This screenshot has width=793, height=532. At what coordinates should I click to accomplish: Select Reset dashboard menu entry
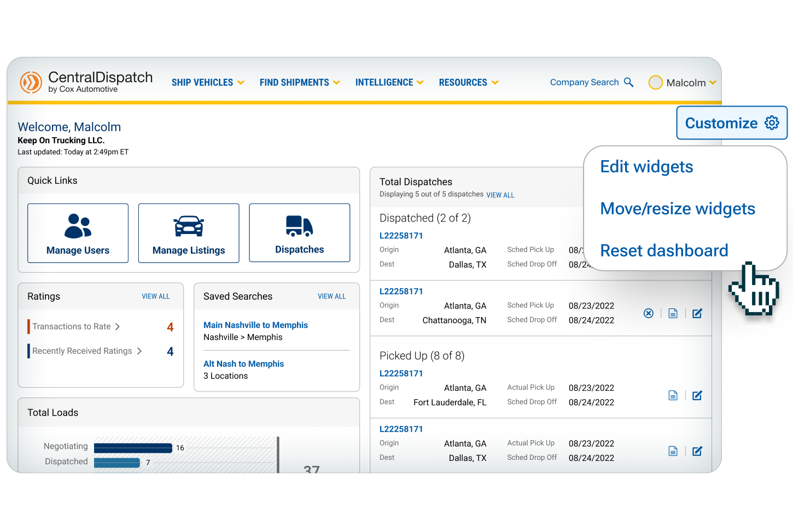[664, 251]
